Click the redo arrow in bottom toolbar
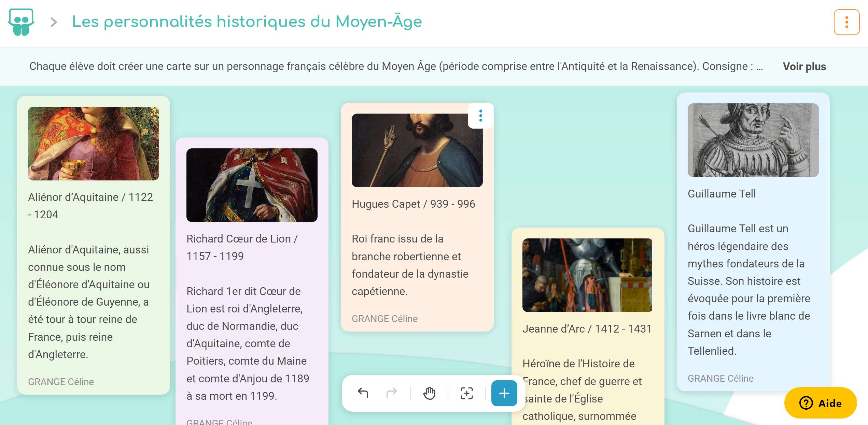The image size is (868, 425). (391, 393)
